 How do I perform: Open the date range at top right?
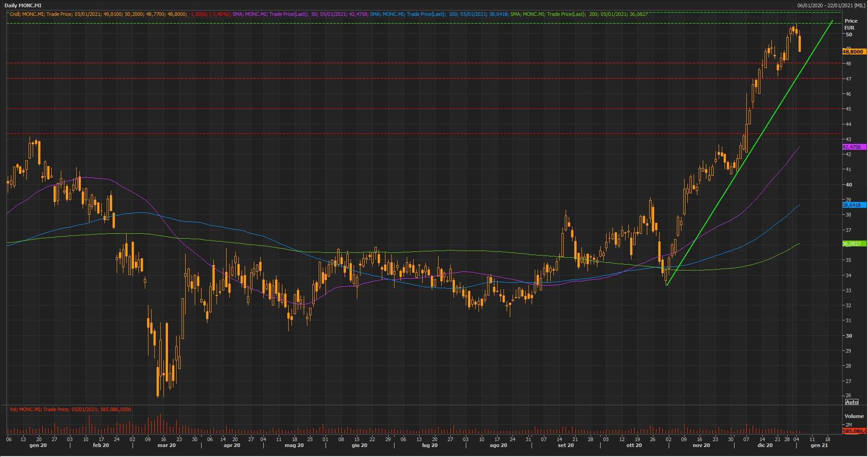[831, 5]
